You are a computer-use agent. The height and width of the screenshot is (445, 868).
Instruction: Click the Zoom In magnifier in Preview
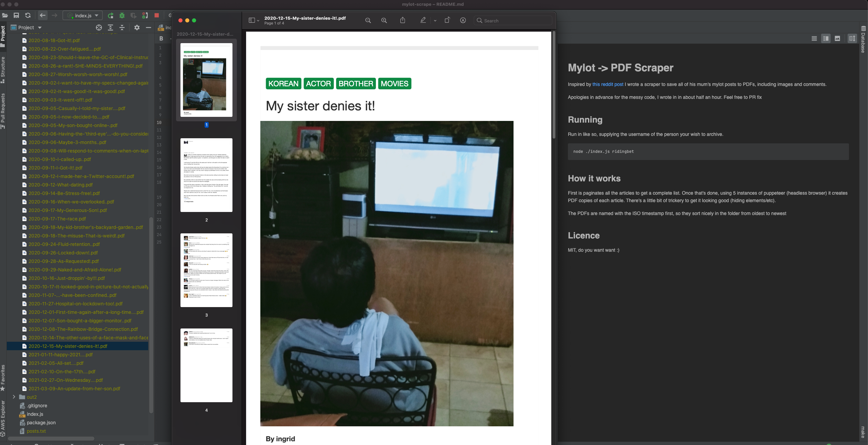click(x=384, y=20)
